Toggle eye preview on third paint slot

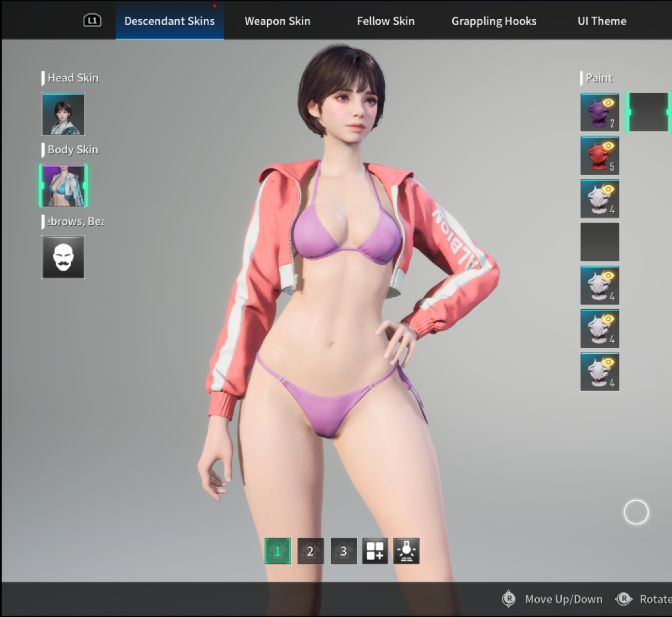609,189
